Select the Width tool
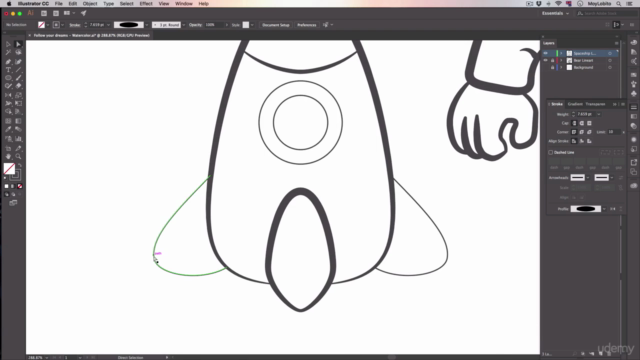The width and height of the screenshot is (640, 360). 8,103
